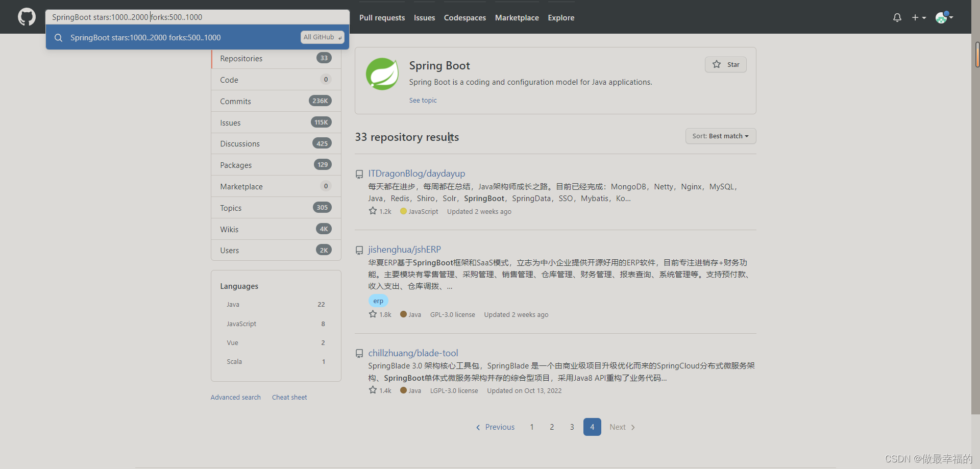This screenshot has width=980, height=469.
Task: Click 'Updated on Oct 13, 2022' text
Action: (524, 391)
